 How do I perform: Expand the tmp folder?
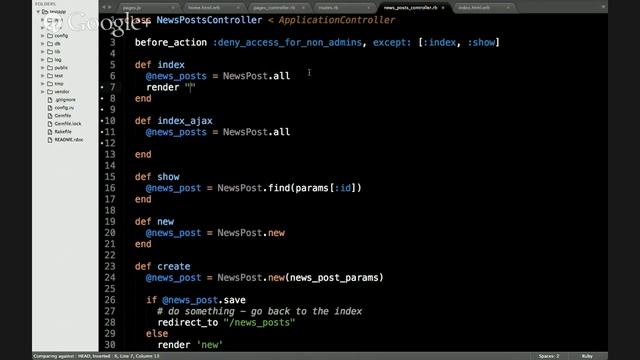tap(42, 84)
